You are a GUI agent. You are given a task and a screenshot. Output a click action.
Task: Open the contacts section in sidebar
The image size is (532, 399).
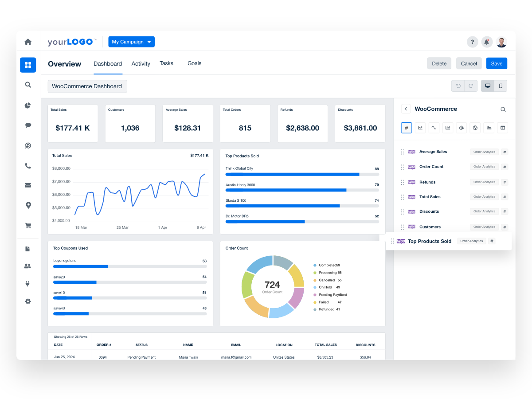click(28, 266)
